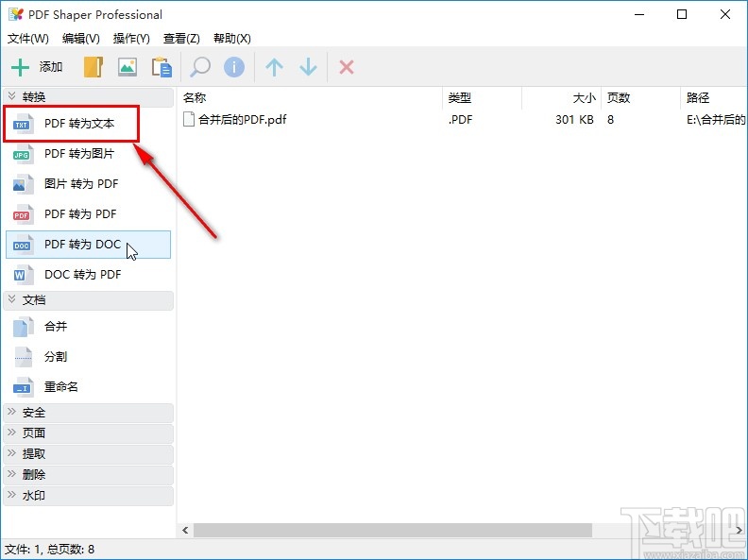The width and height of the screenshot is (748, 560).
Task: Open the 文件(W) menu
Action: [28, 38]
